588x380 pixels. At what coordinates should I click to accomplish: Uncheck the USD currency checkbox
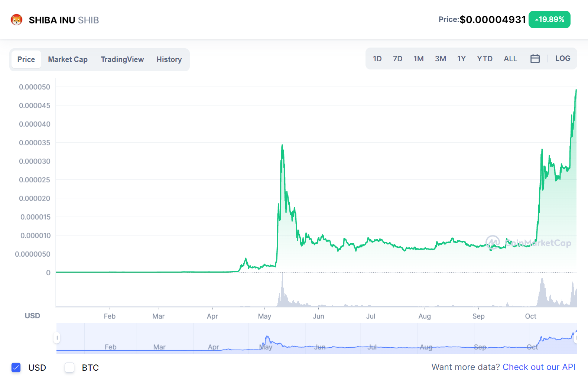coord(16,367)
